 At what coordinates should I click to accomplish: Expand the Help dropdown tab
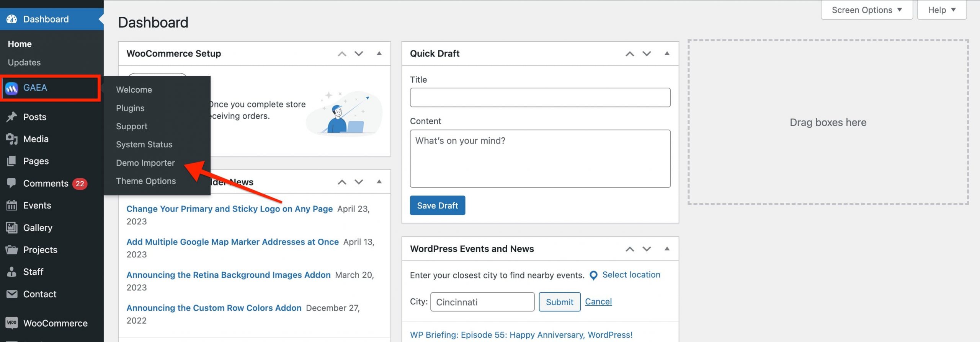(942, 10)
